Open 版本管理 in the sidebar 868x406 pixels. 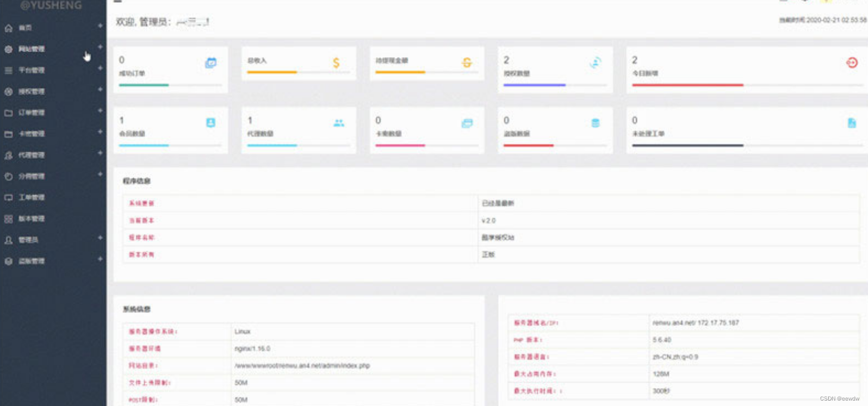coord(32,218)
